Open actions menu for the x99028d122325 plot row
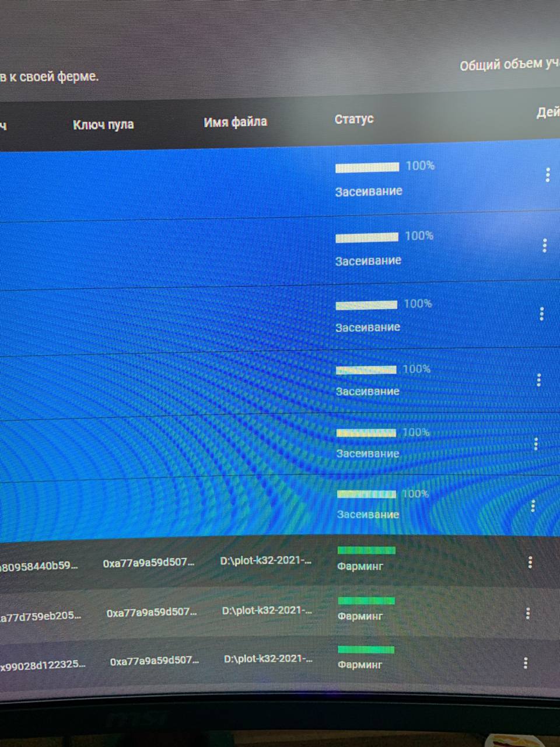Image resolution: width=560 pixels, height=747 pixels. [526, 662]
